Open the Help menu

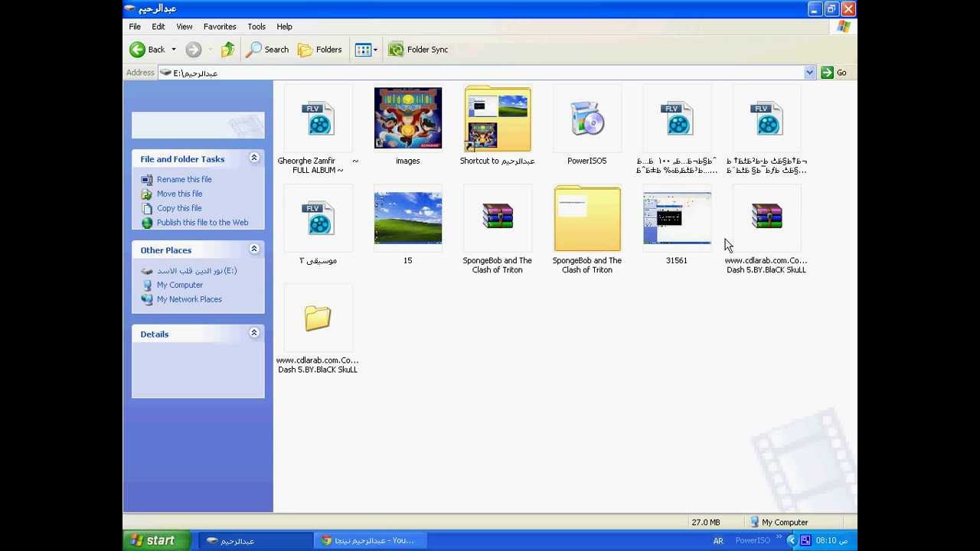(284, 27)
